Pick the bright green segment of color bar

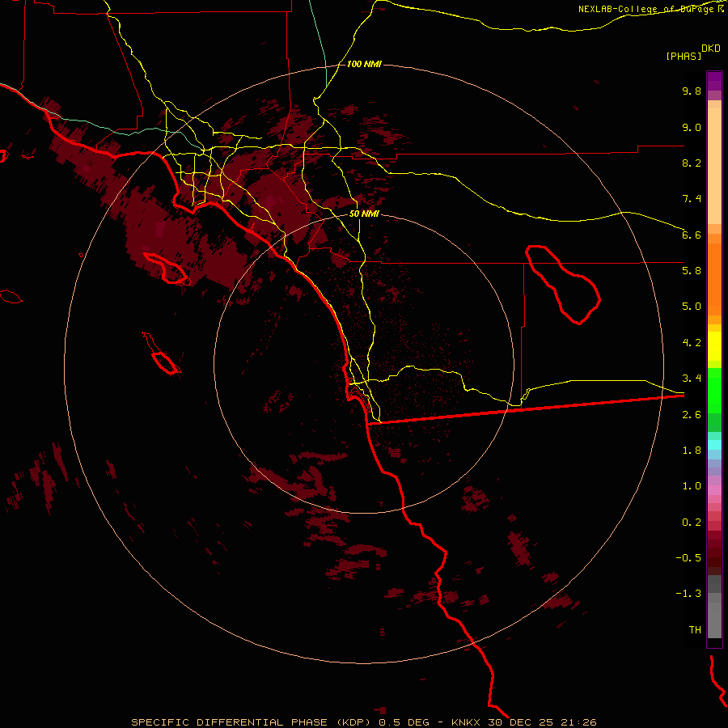pyautogui.click(x=714, y=391)
